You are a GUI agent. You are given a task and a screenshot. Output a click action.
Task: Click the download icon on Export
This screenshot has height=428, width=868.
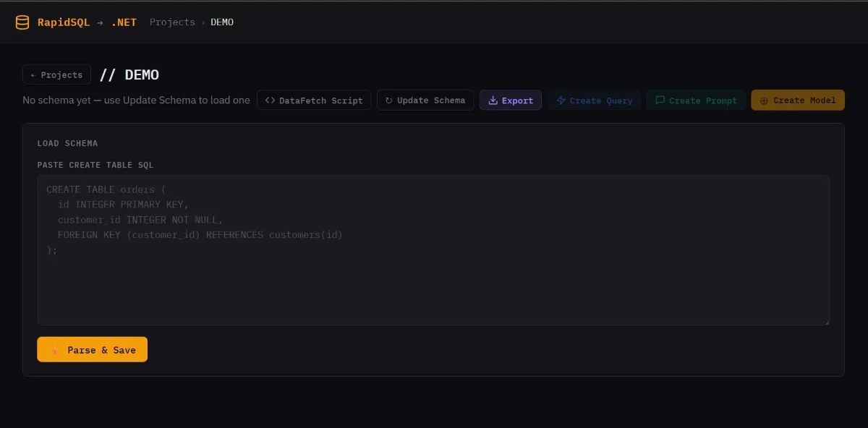point(493,100)
